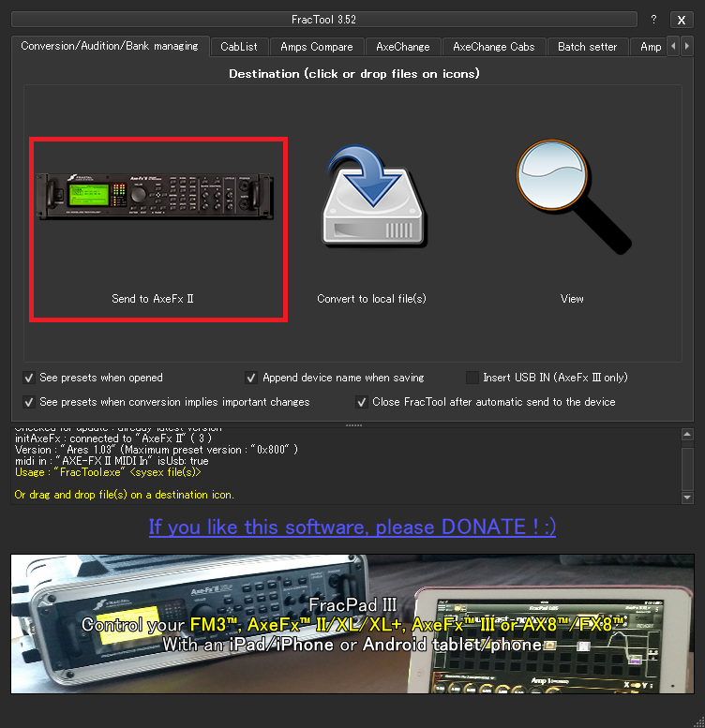The width and height of the screenshot is (705, 728).
Task: Show more tabs with right arrow
Action: (x=687, y=47)
